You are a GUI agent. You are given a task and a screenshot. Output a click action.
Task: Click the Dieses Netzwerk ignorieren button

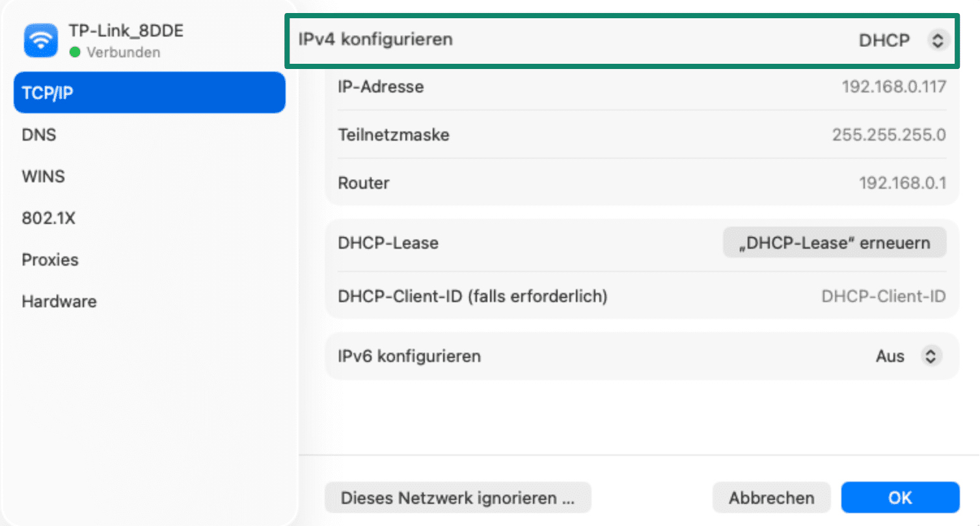click(457, 497)
